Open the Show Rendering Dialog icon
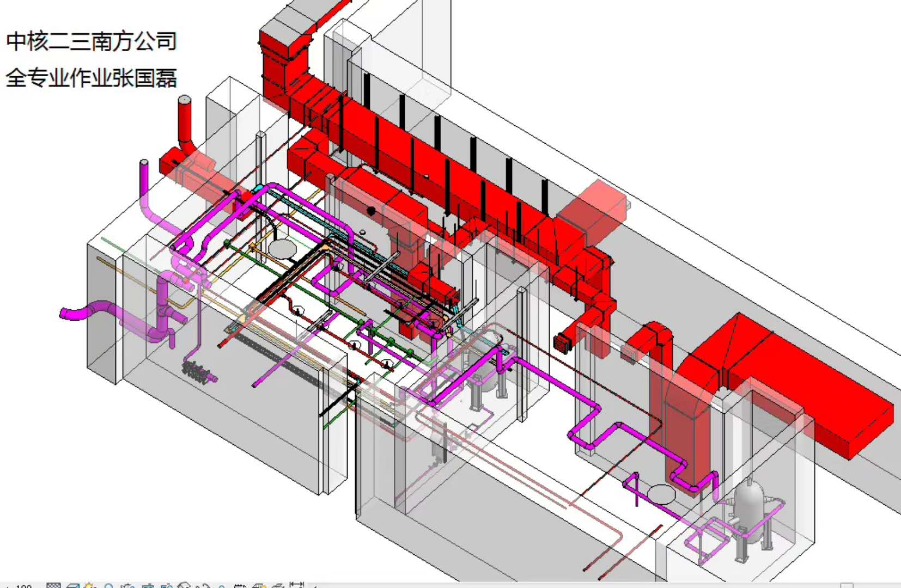 [x=128, y=586]
